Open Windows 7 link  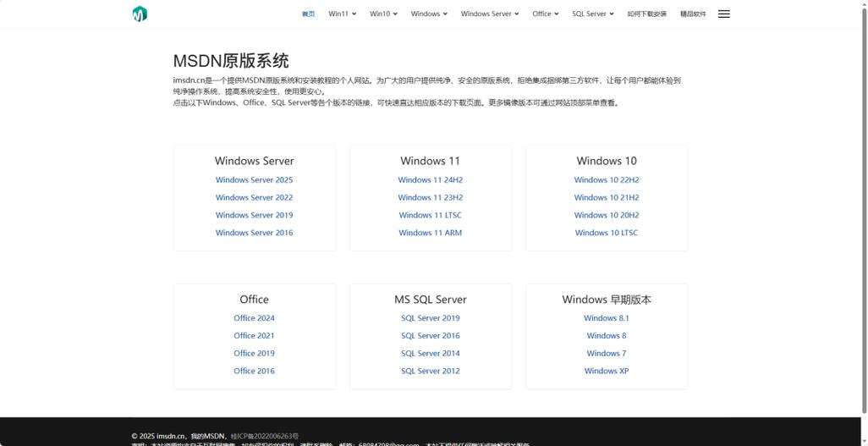click(606, 354)
